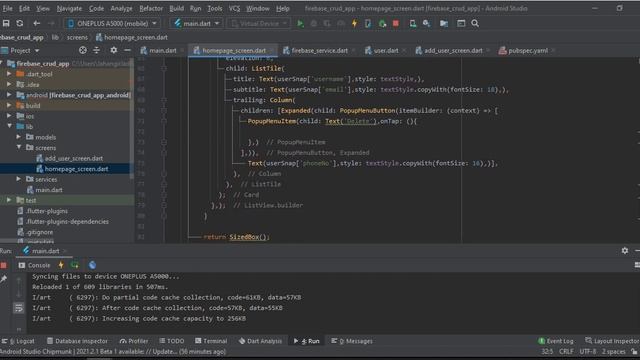This screenshot has width=640, height=360.
Task: Click the pin tab icon in Run panel
Action: pyautogui.click(x=4, y=280)
